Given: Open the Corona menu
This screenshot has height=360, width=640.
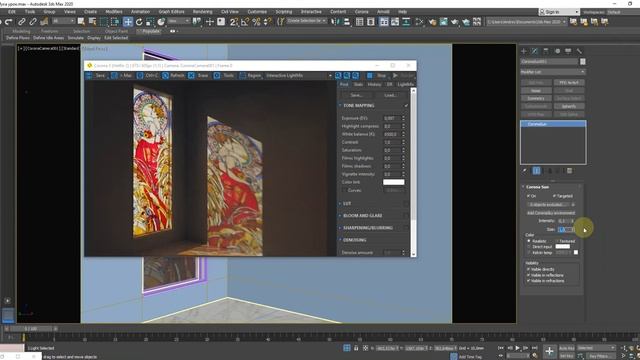Looking at the screenshot, I should click(361, 12).
